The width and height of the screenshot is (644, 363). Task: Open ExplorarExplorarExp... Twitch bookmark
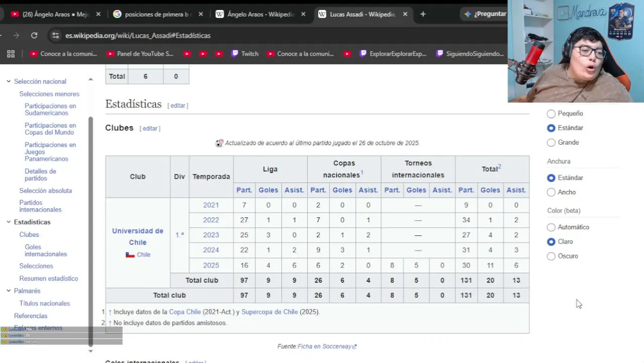click(393, 54)
